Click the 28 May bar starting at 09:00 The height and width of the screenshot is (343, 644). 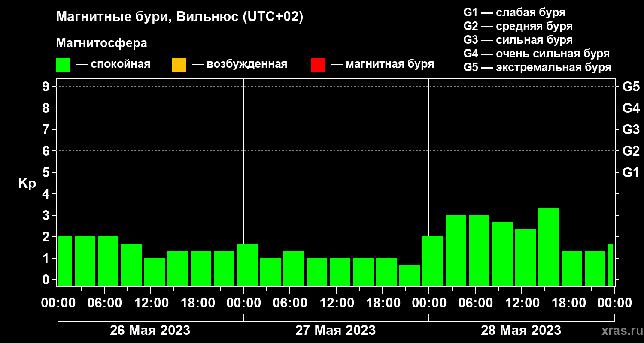502,254
